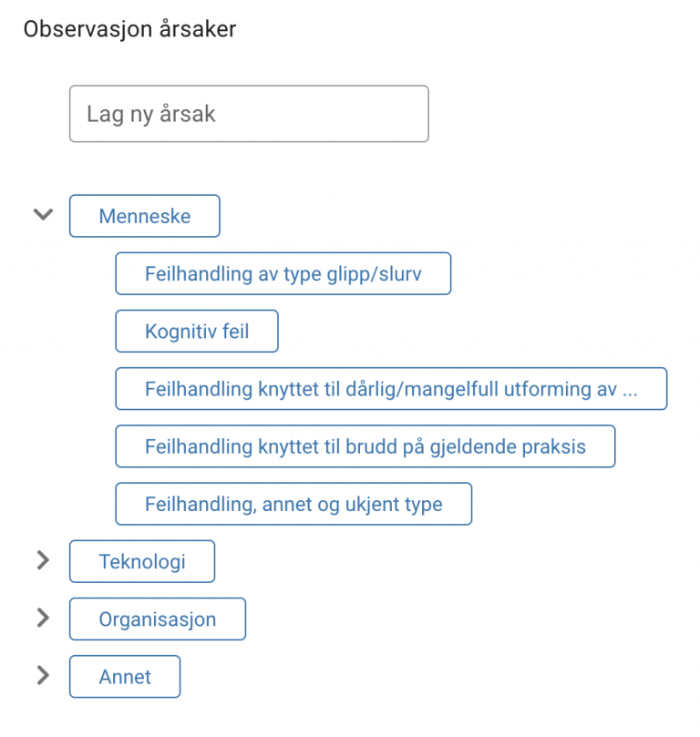Pick 'Feilhandling knyttet til brudd på gjeldende praksis'
Viewport: 700px width, 737px height.
(365, 446)
